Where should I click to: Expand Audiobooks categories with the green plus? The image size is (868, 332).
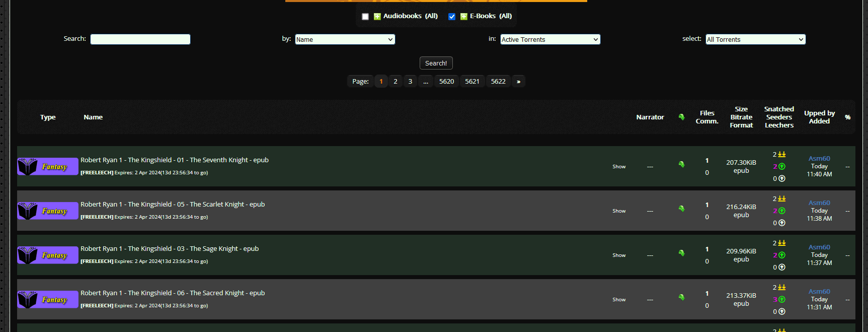point(377,17)
